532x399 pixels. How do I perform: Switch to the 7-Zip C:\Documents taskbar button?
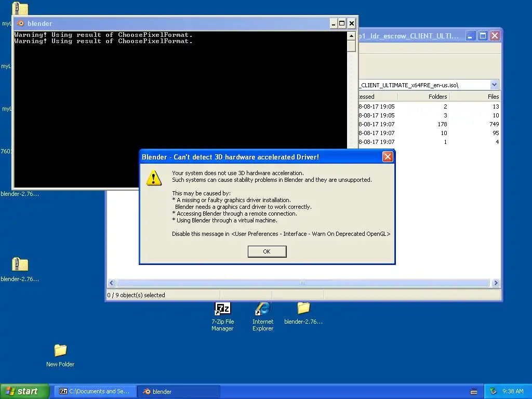(96, 391)
